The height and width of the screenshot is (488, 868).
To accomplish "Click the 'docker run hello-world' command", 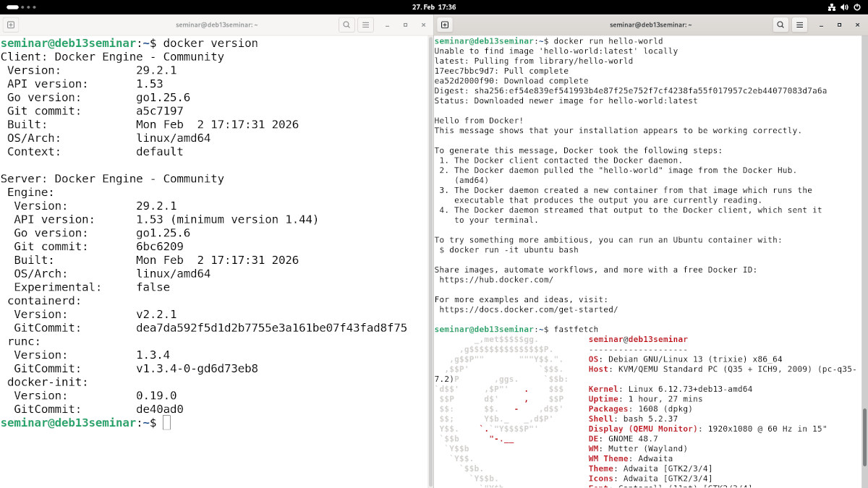I will tap(608, 41).
